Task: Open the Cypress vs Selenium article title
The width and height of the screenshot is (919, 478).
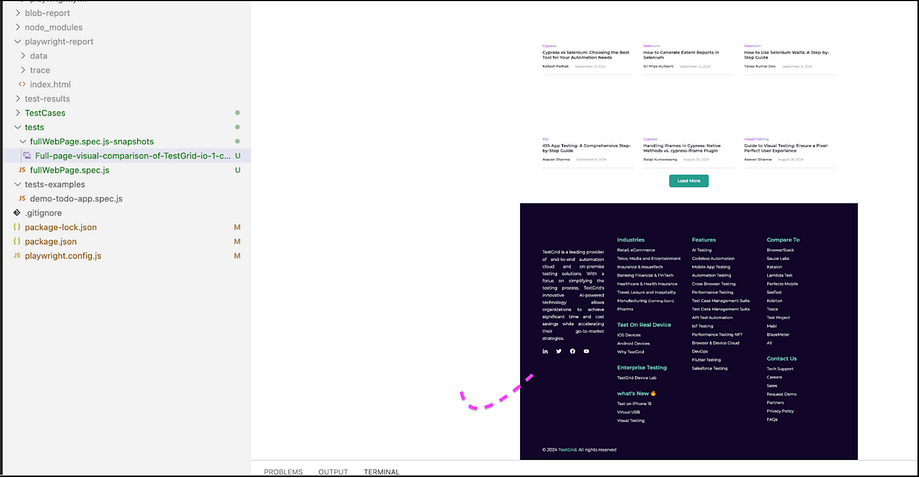Action: coord(586,55)
